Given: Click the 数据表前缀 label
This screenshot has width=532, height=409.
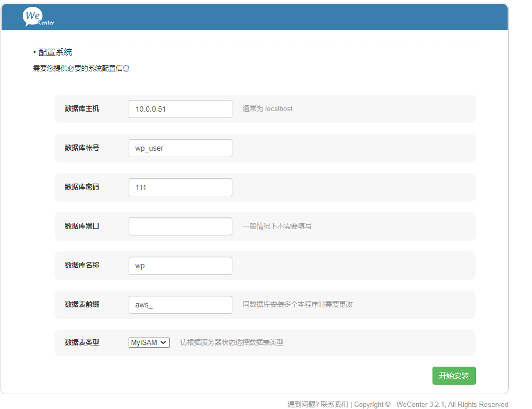Looking at the screenshot, I should pos(82,305).
